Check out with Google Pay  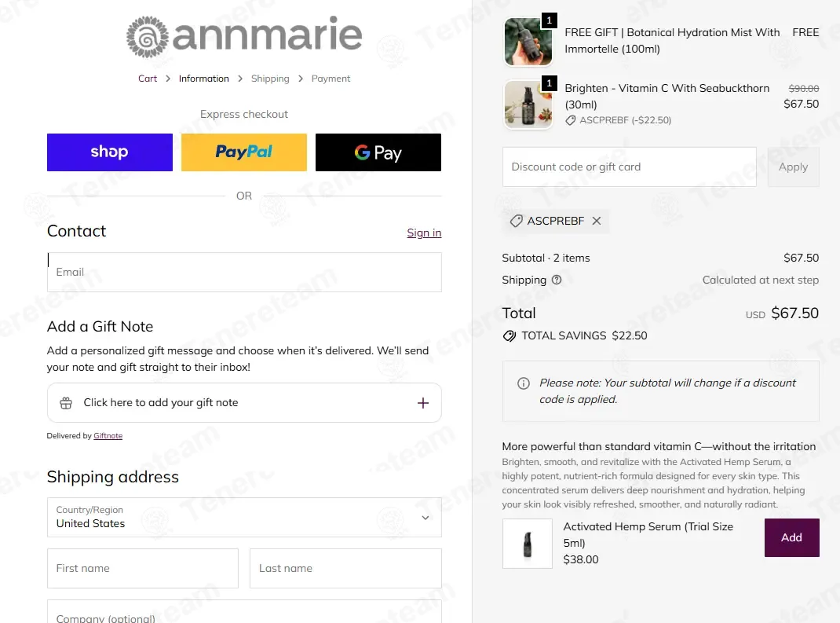(378, 152)
